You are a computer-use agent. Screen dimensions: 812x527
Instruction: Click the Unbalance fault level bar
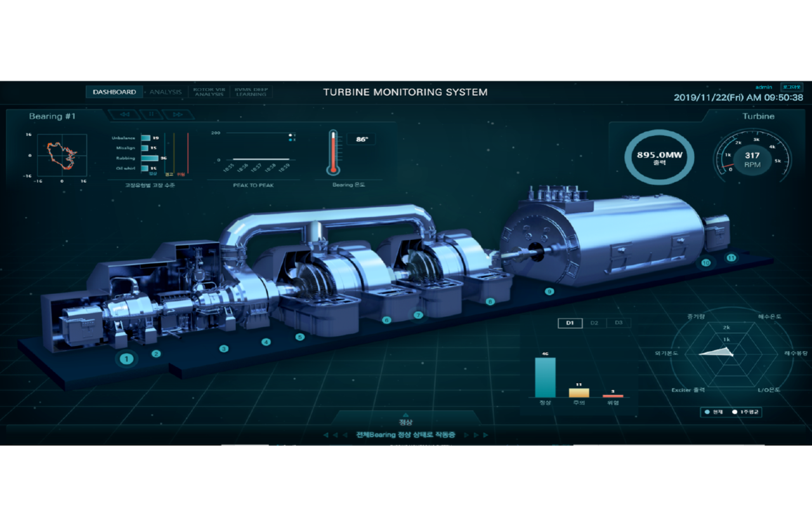pos(145,138)
